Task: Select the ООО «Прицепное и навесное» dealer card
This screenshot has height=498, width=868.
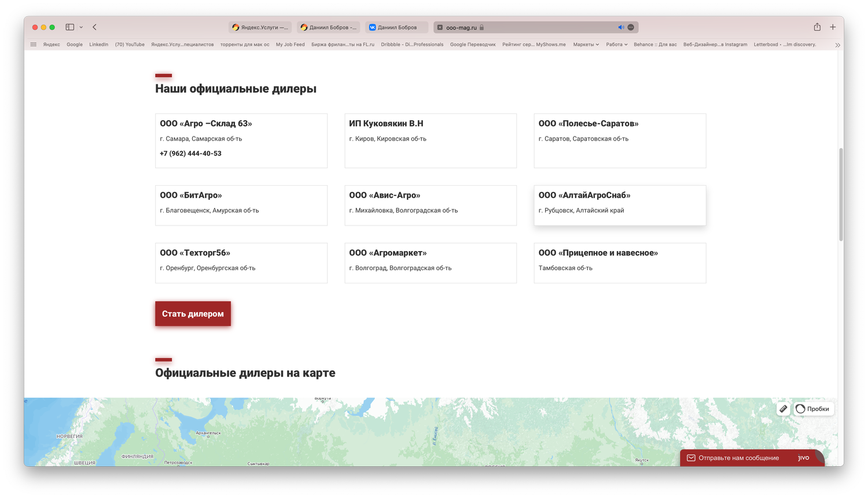Action: click(x=620, y=263)
